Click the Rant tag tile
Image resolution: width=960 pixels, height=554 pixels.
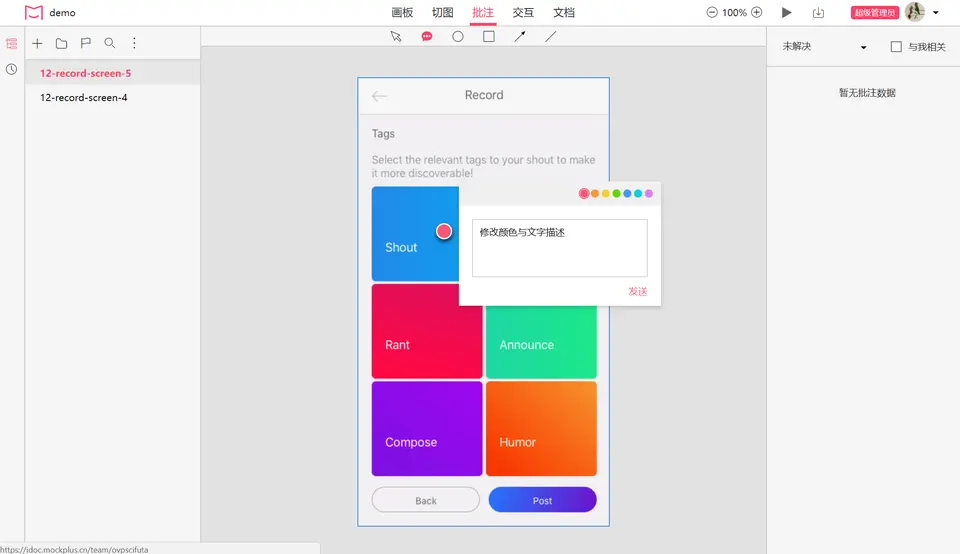click(x=427, y=331)
